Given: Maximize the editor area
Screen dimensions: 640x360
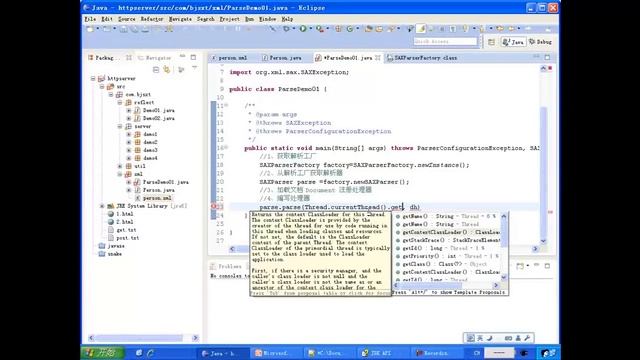Looking at the screenshot, I should [547, 57].
